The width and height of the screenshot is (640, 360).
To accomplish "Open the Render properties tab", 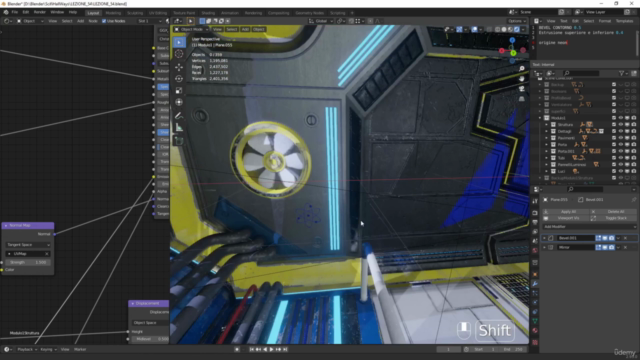I will pos(535,213).
